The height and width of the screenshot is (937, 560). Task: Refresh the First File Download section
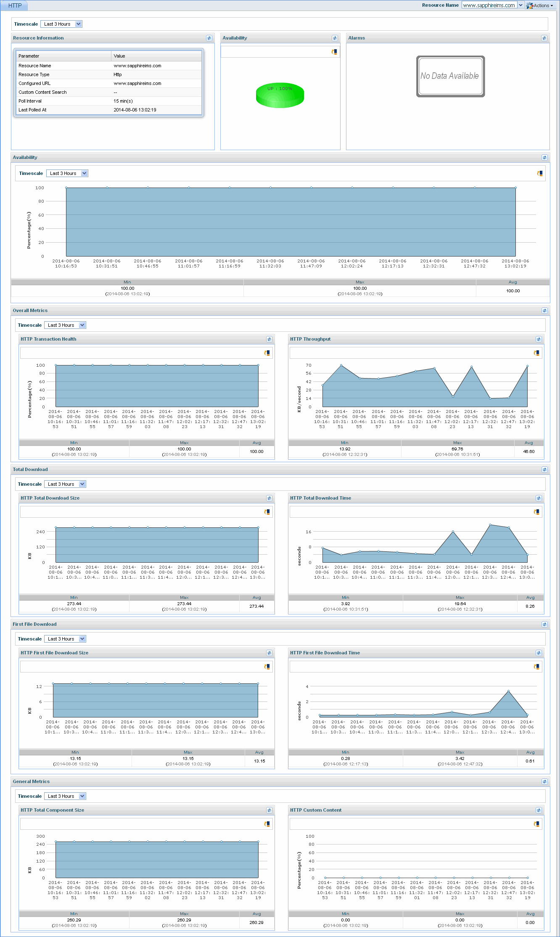544,624
